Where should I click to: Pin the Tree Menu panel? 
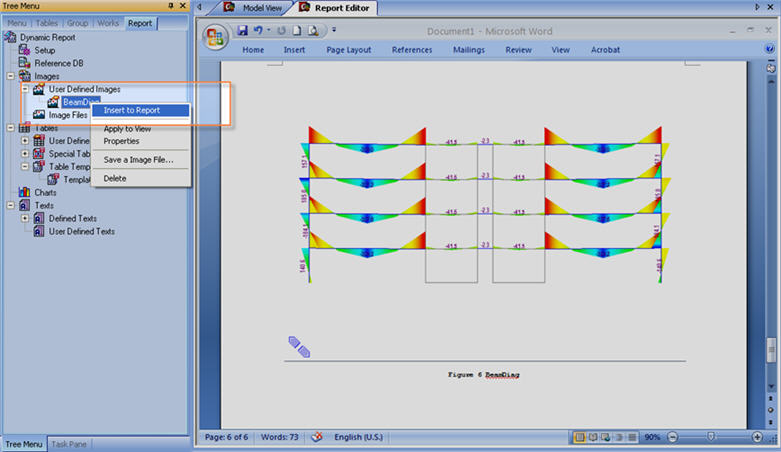click(x=170, y=6)
